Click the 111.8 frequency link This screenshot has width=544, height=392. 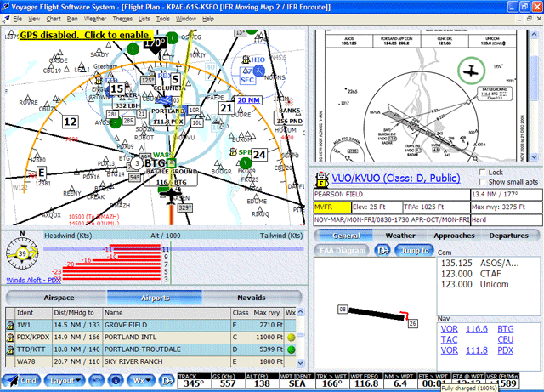477,350
